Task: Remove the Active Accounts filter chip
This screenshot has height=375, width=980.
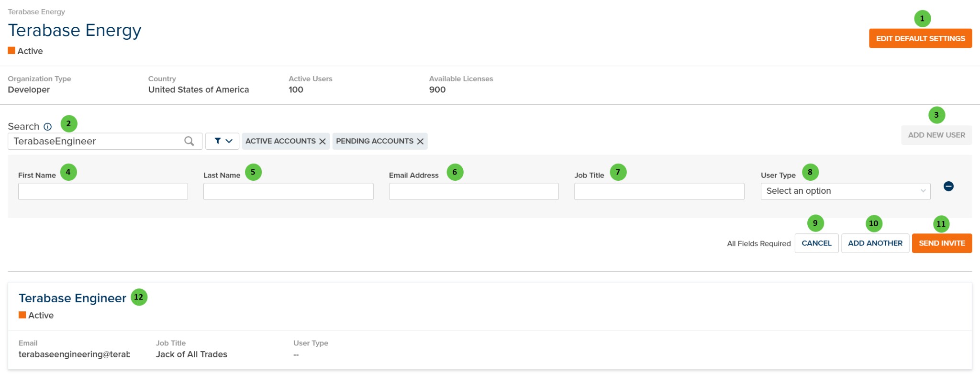Action: pos(323,141)
